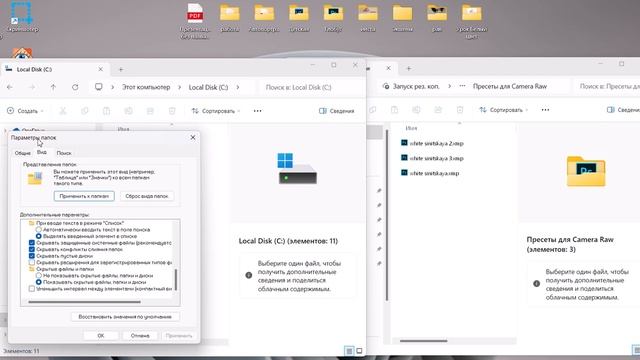Select file 'white snitskaya 3.xmp'
This screenshot has width=640, height=360.
coord(432,158)
